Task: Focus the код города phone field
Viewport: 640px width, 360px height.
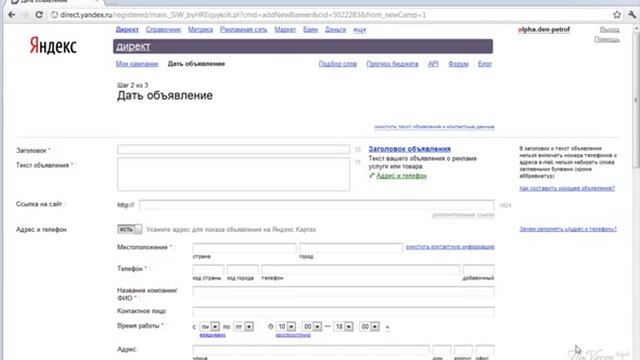Action: pos(242,269)
